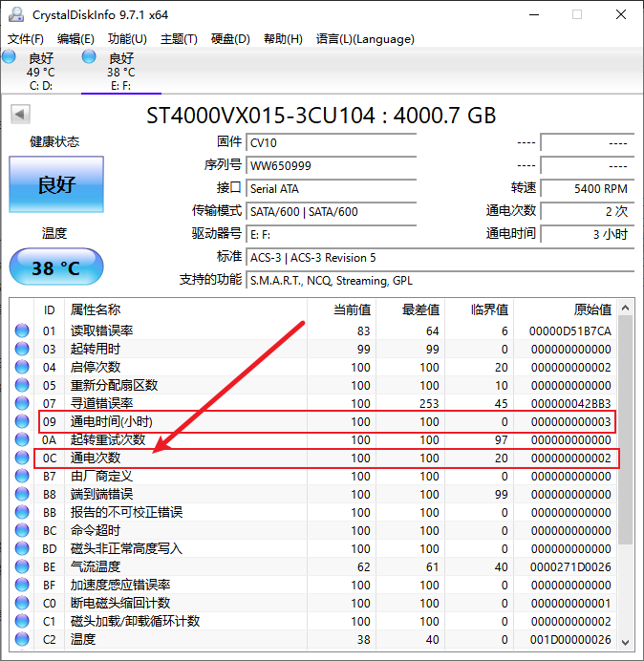This screenshot has height=661, width=644.
Task: Click status orb for attribute B7 由厂商定义
Action: coord(22,476)
